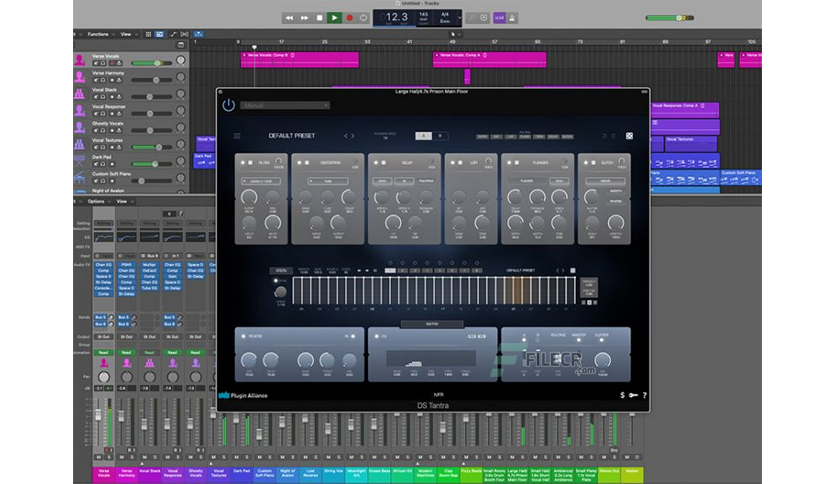Toggle the cycle loop button
The width and height of the screenshot is (836, 484).
(x=364, y=18)
